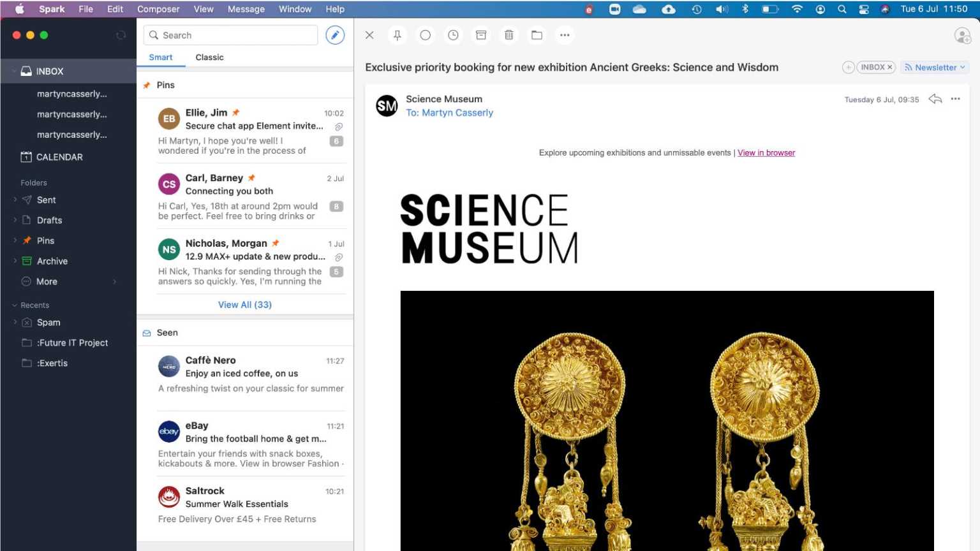
Task: Move the email using the folder icon
Action: pyautogui.click(x=537, y=35)
